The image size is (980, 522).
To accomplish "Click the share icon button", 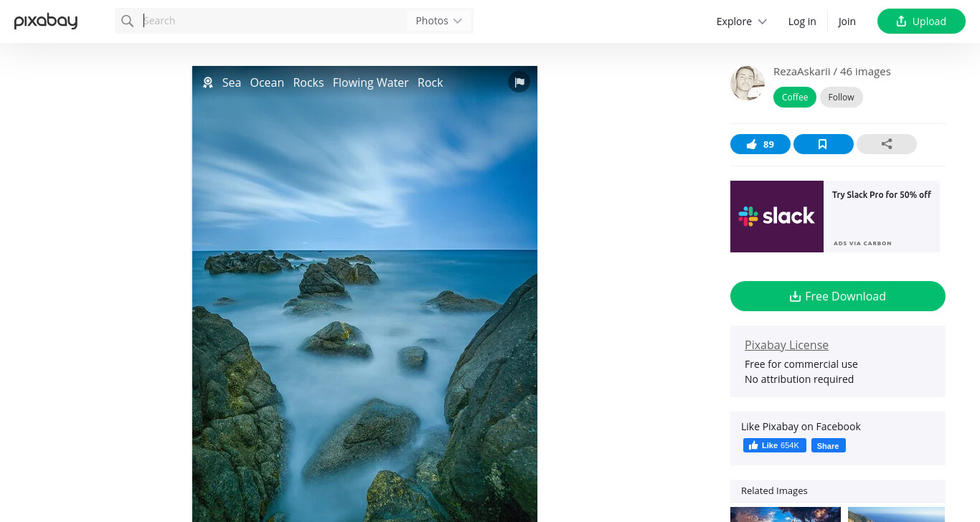I will [887, 144].
